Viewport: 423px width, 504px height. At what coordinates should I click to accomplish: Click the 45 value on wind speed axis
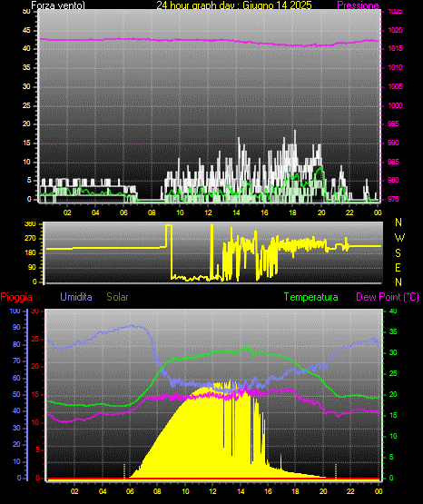click(26, 31)
